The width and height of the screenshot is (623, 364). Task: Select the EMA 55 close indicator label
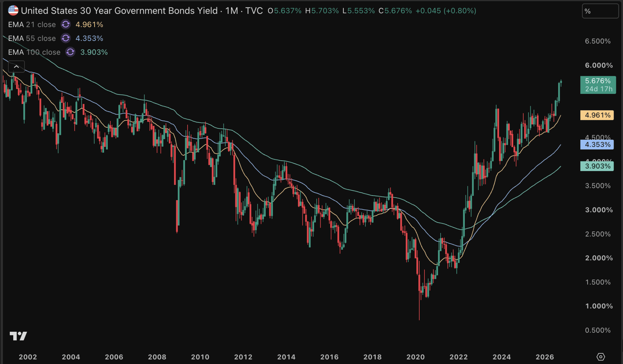click(x=32, y=38)
